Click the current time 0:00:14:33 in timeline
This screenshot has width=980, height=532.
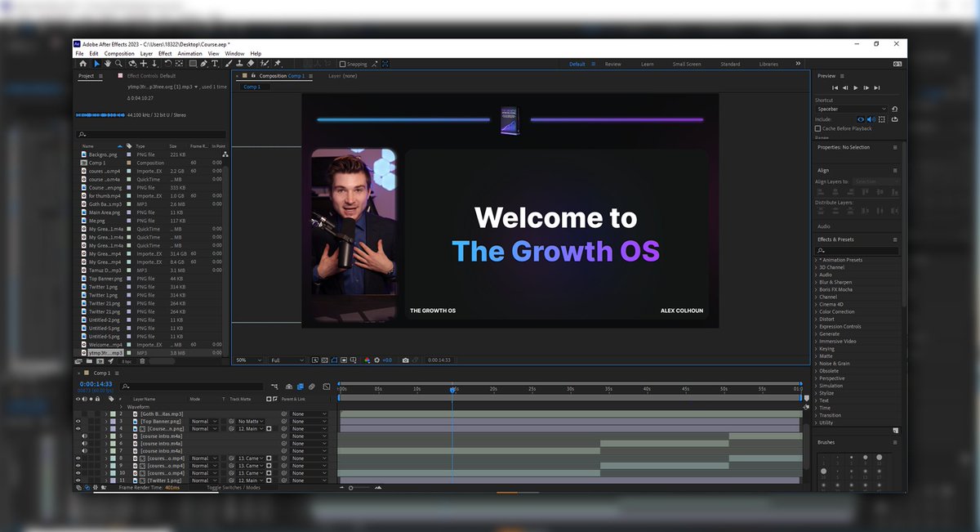pos(96,384)
